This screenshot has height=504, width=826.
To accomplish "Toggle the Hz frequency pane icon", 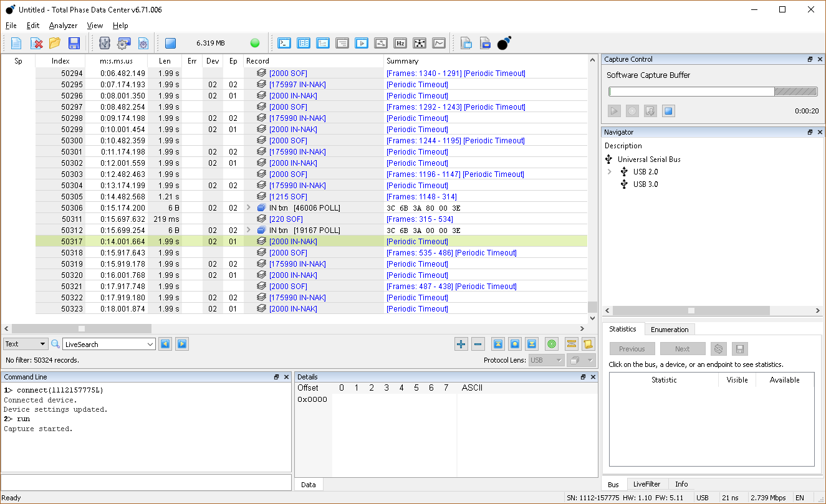I will 400,43.
